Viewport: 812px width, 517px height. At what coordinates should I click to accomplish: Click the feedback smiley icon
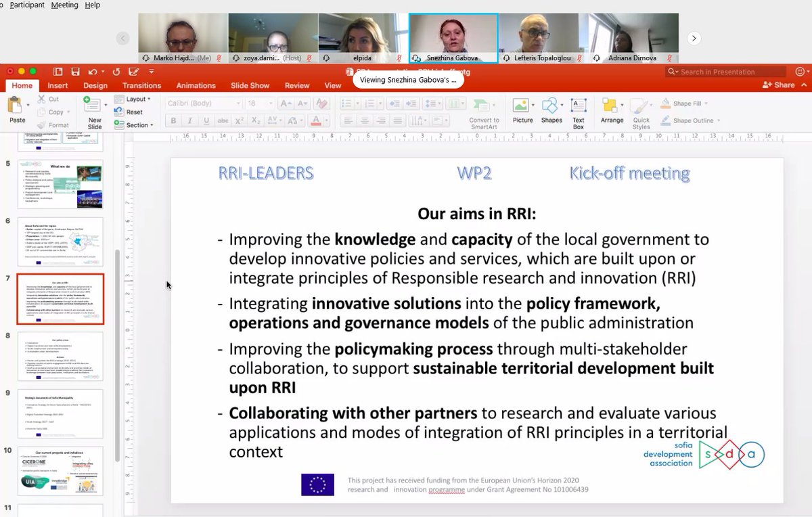pos(800,72)
